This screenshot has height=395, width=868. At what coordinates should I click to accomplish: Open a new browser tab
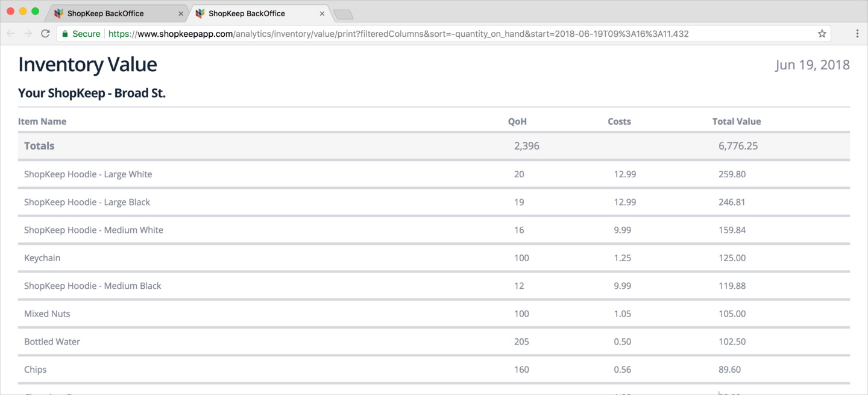point(343,14)
